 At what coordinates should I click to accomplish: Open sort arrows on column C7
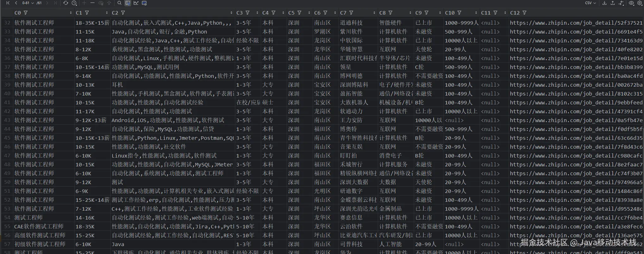pos(374,13)
